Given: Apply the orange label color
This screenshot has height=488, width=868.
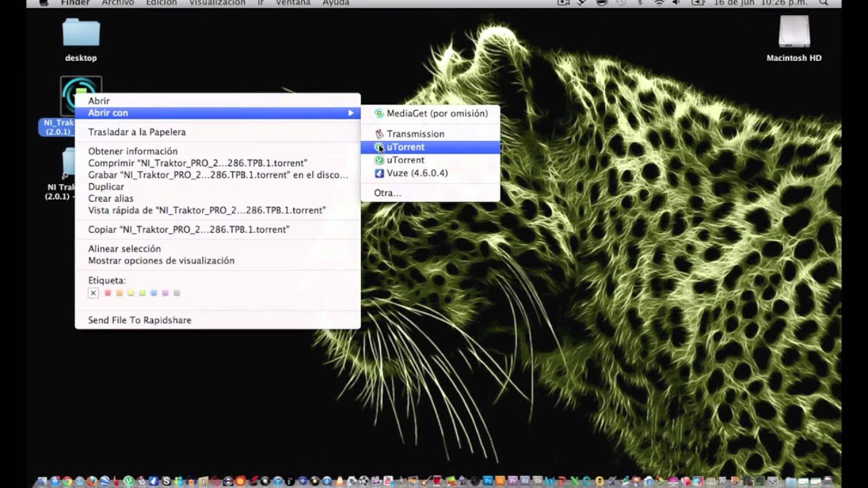Looking at the screenshot, I should (x=119, y=293).
